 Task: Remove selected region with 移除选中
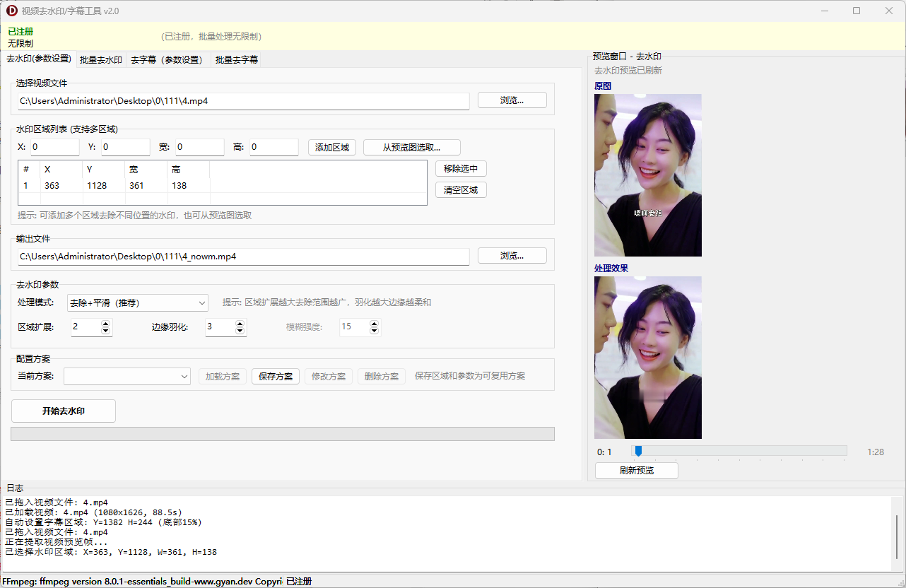pyautogui.click(x=461, y=169)
